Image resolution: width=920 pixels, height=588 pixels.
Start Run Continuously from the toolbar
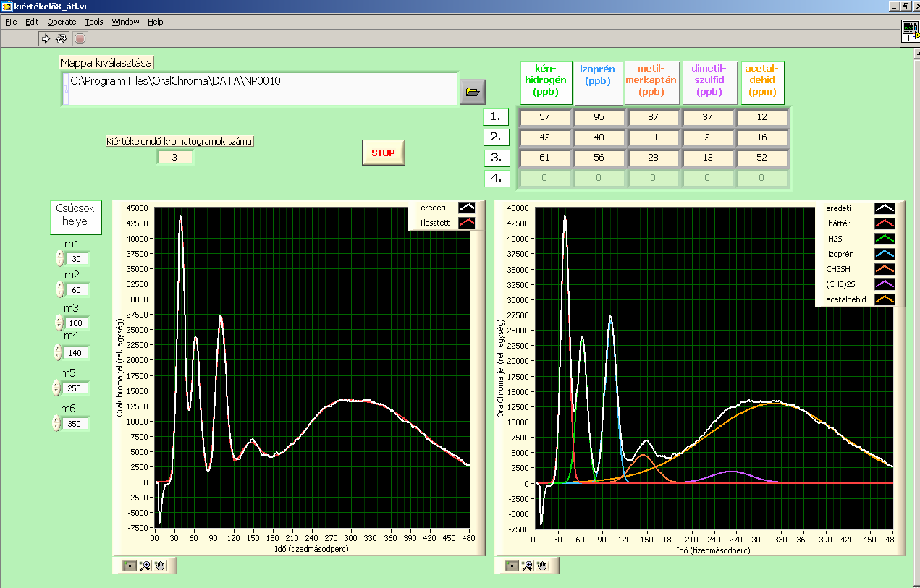(x=62, y=38)
